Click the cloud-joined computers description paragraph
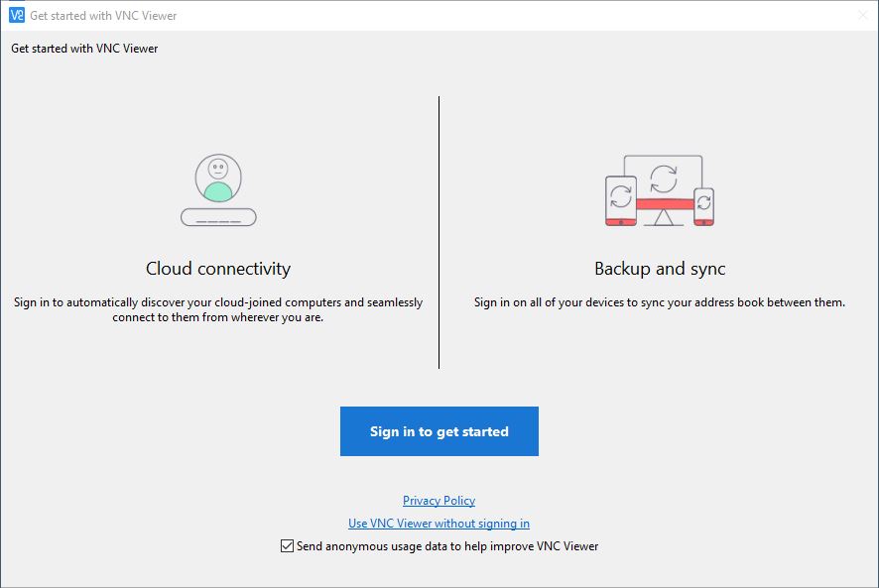 pyautogui.click(x=218, y=309)
